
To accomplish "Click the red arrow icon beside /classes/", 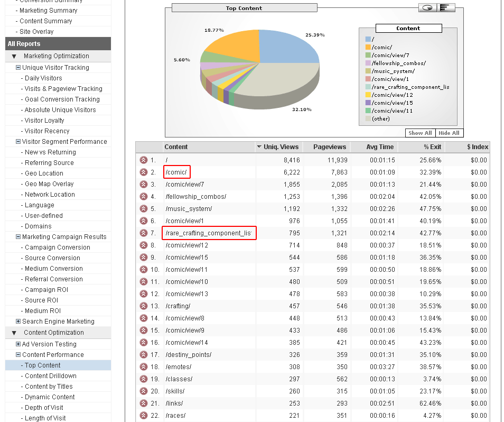I will (x=143, y=379).
